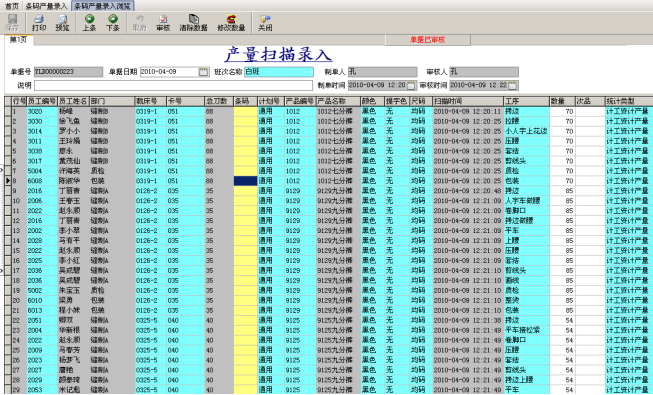Viewport: 653px width, 395px height.
Task: Click employee number cell 6013
Action: click(42, 310)
